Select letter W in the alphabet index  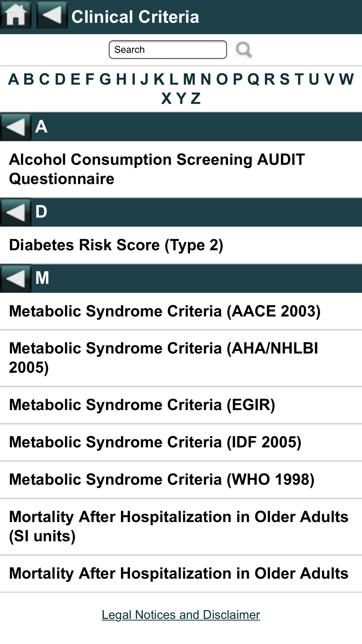346,79
